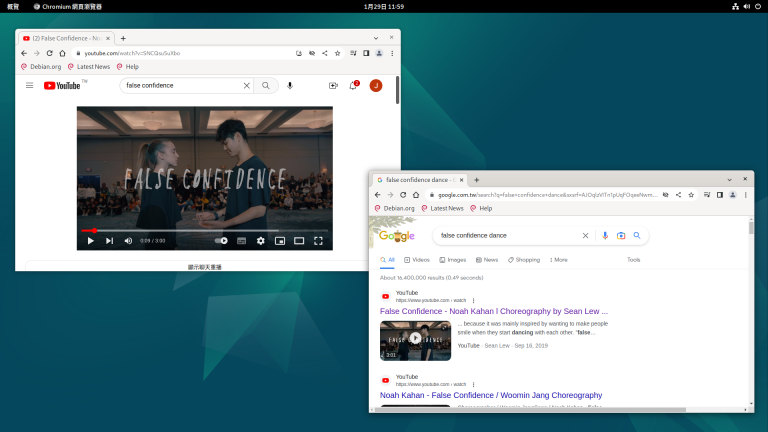Open Google search by image camera

coord(621,236)
